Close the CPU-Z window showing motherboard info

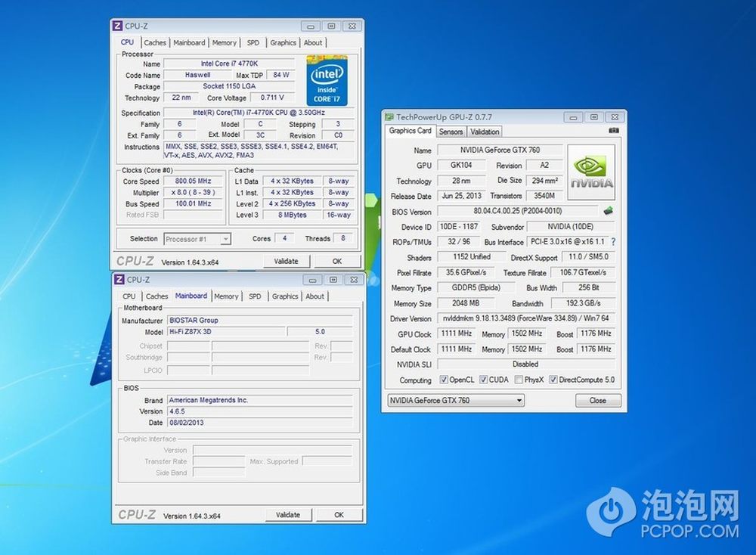pyautogui.click(x=354, y=280)
